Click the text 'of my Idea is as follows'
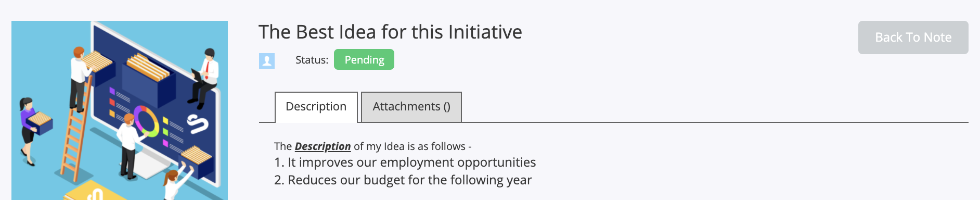 412,146
